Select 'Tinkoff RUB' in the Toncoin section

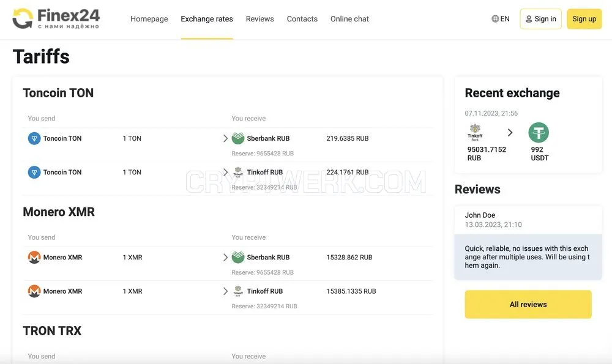264,173
